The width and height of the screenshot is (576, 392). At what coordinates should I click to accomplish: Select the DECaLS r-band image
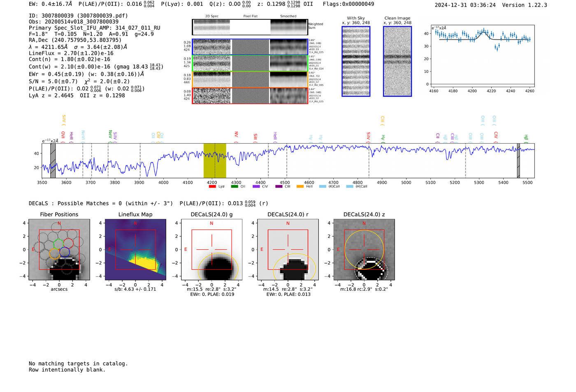(x=288, y=249)
